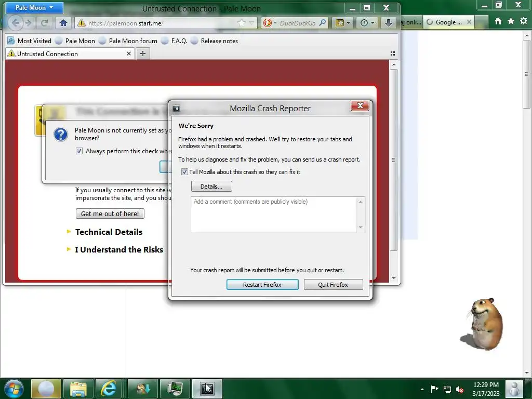Open the Pale Moon bookmark

coord(75,41)
